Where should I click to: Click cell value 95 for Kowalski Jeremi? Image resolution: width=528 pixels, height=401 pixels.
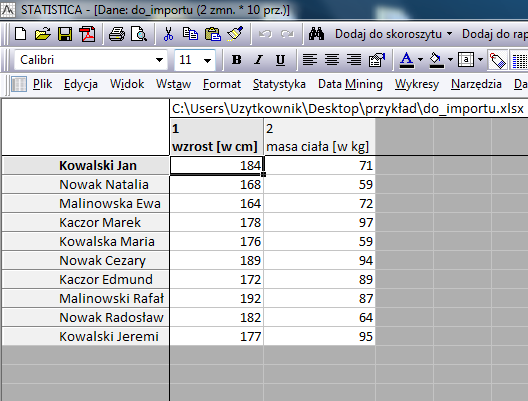pyautogui.click(x=320, y=336)
